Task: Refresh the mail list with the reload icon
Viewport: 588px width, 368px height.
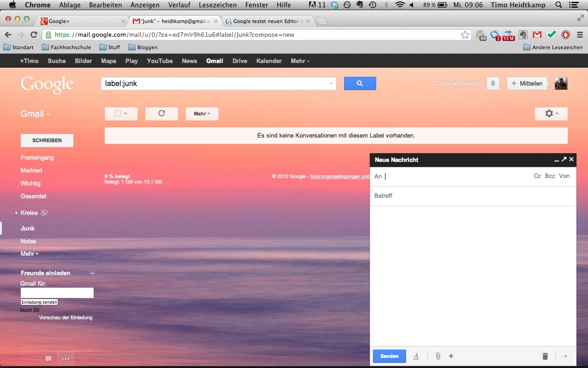Action: click(161, 114)
